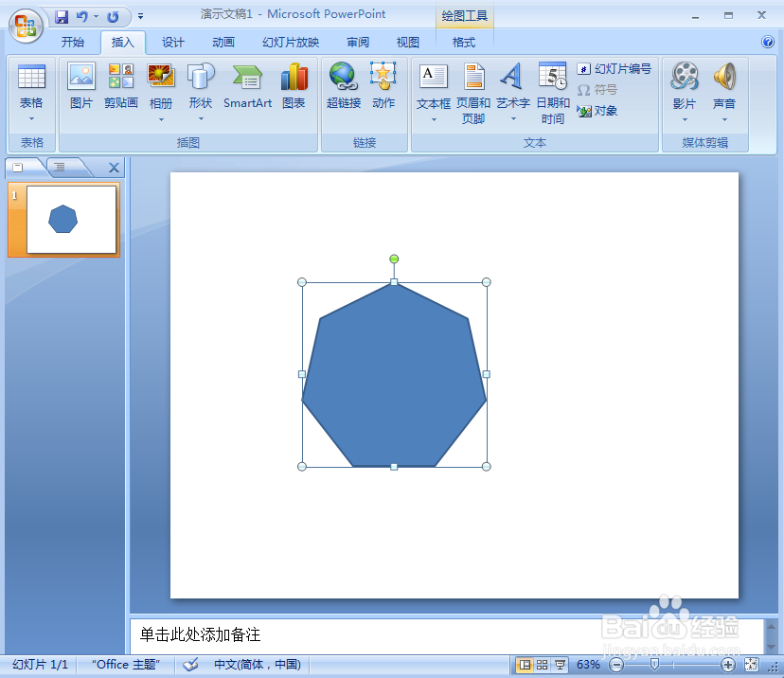The height and width of the screenshot is (678, 784).
Task: Change language 中文(简体，中国) in status bar
Action: (257, 665)
